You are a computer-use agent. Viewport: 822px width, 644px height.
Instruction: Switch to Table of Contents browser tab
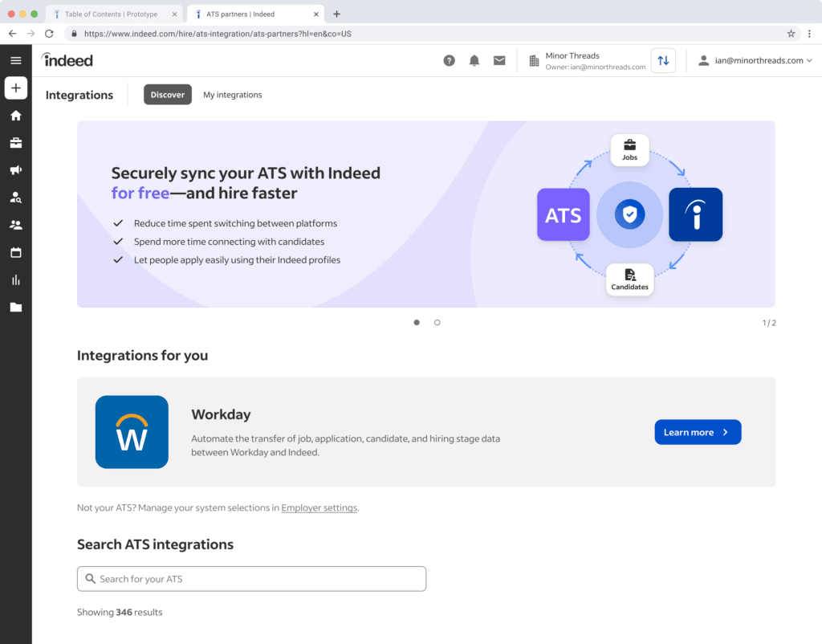pyautogui.click(x=116, y=14)
